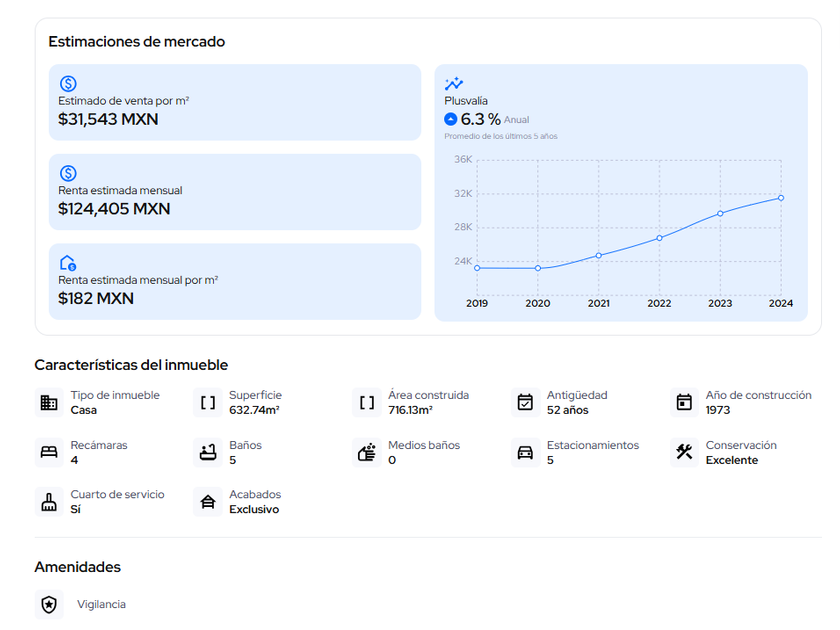
Task: Click the 2019 year label under chart
Action: (x=477, y=303)
